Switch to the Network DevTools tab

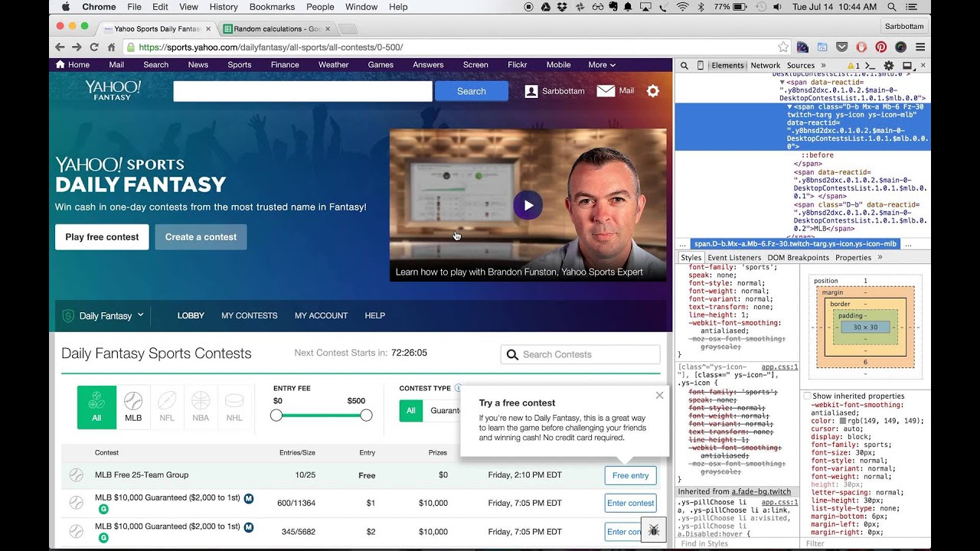[x=765, y=66]
